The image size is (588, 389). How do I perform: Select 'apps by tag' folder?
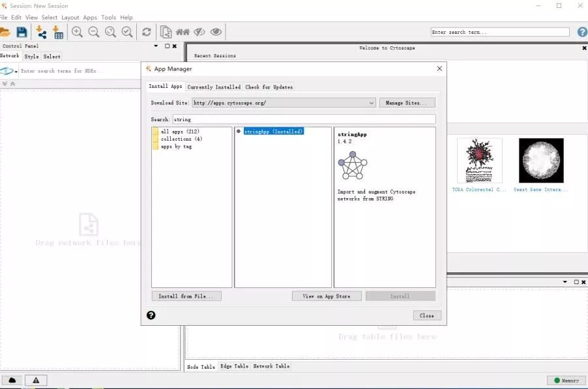point(172,147)
